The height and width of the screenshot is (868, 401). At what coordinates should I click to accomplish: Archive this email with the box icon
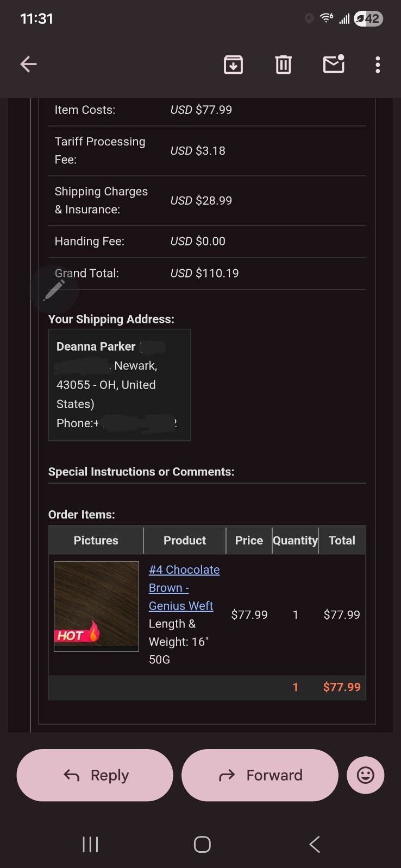pos(233,65)
